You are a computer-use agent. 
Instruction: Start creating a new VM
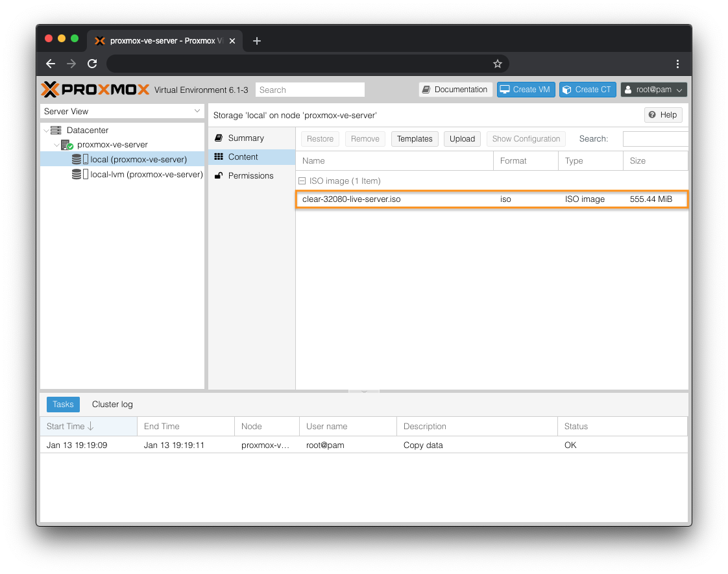526,90
